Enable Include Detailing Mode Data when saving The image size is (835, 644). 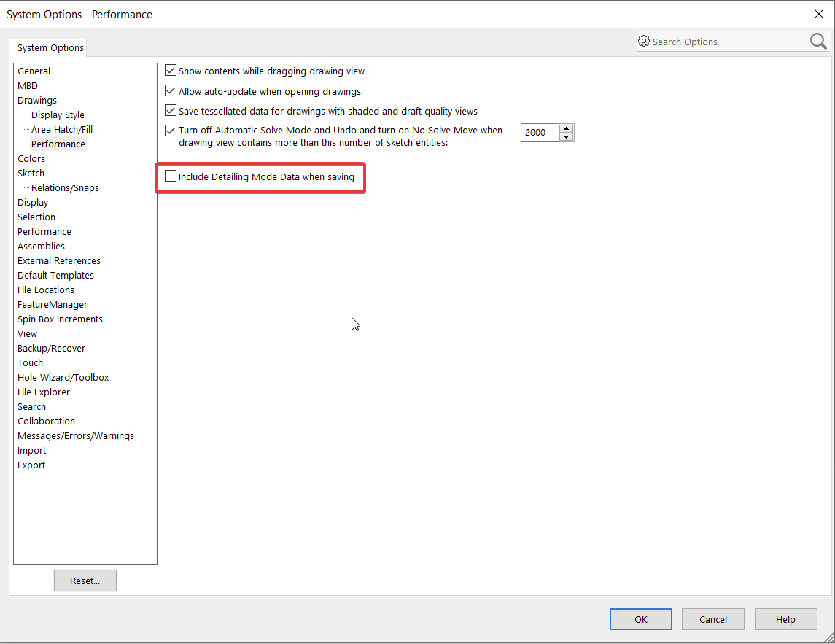[x=171, y=176]
